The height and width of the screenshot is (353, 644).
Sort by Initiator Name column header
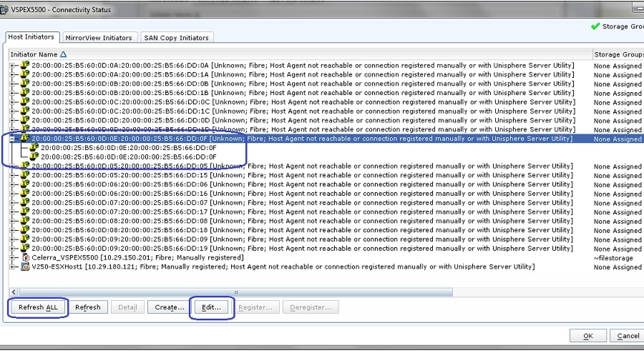(300, 54)
